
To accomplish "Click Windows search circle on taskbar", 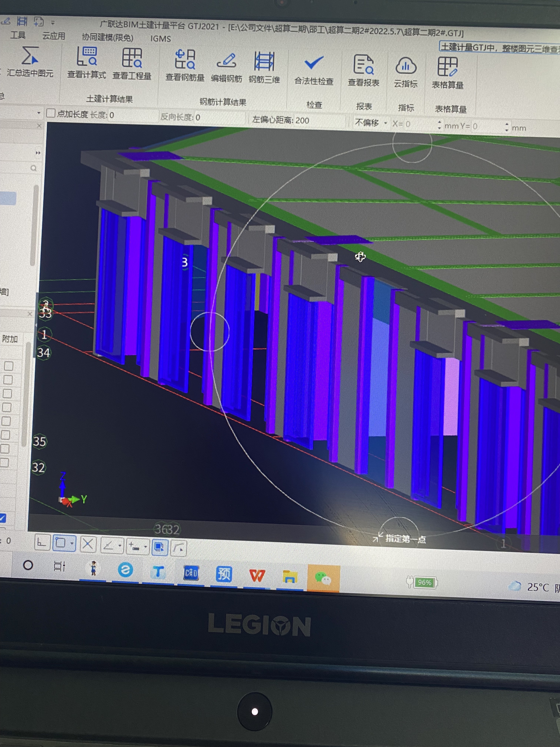I will (28, 565).
